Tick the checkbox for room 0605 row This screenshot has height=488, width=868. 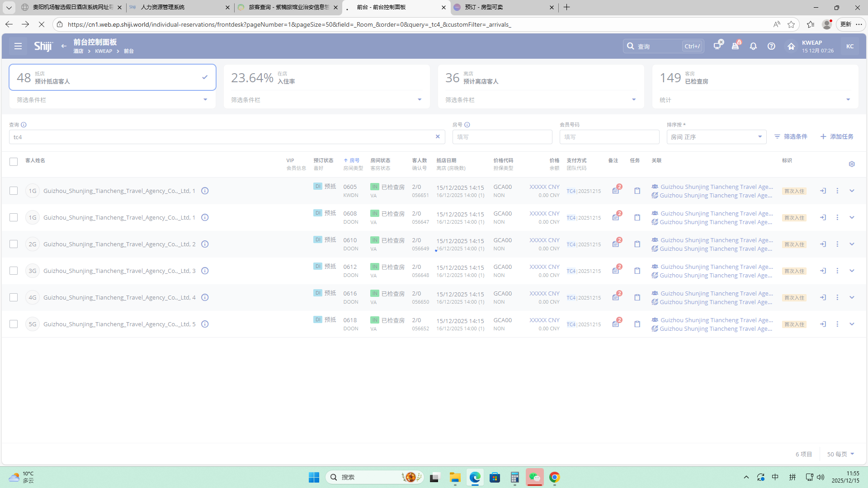click(14, 191)
